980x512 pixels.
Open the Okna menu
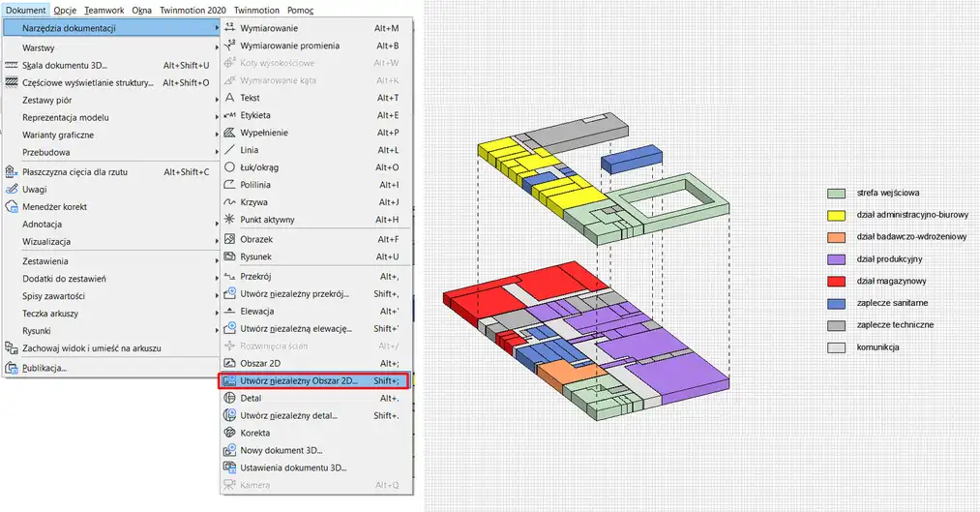point(142,10)
